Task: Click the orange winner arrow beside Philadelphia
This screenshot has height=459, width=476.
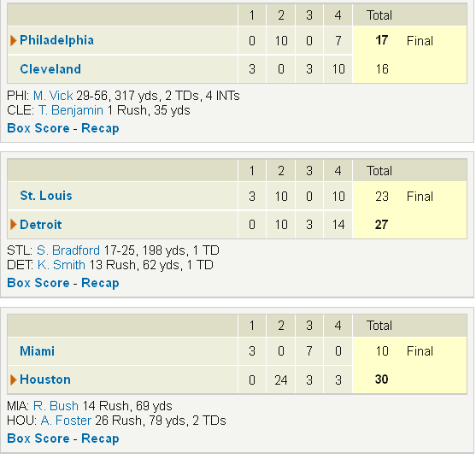Action: click(13, 40)
